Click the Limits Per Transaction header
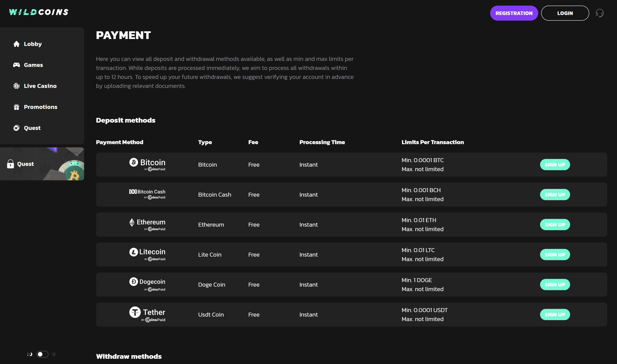 (433, 142)
